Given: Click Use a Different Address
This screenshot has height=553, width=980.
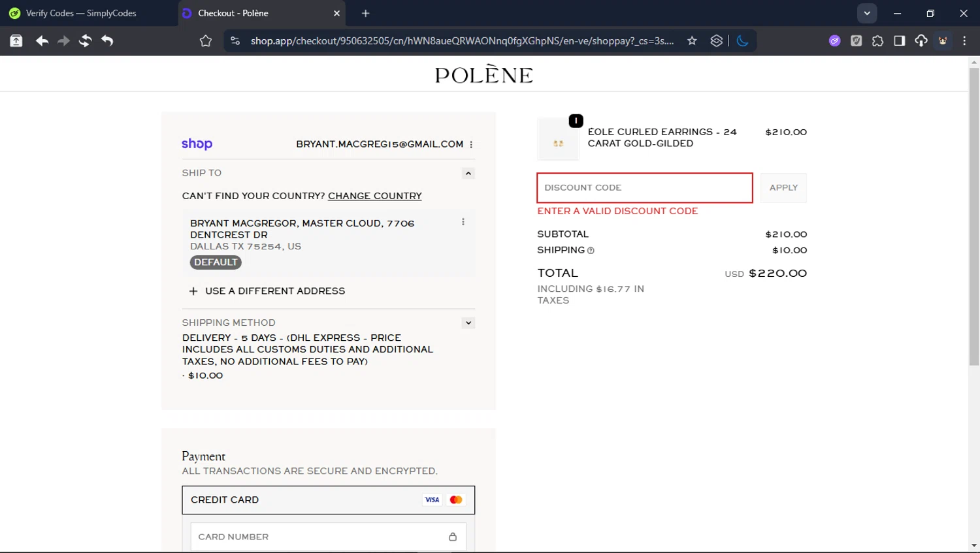Looking at the screenshot, I should (x=267, y=291).
